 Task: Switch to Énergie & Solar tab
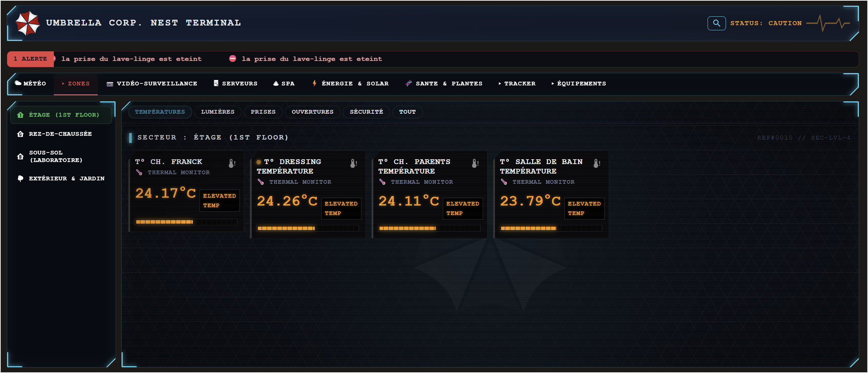click(350, 84)
